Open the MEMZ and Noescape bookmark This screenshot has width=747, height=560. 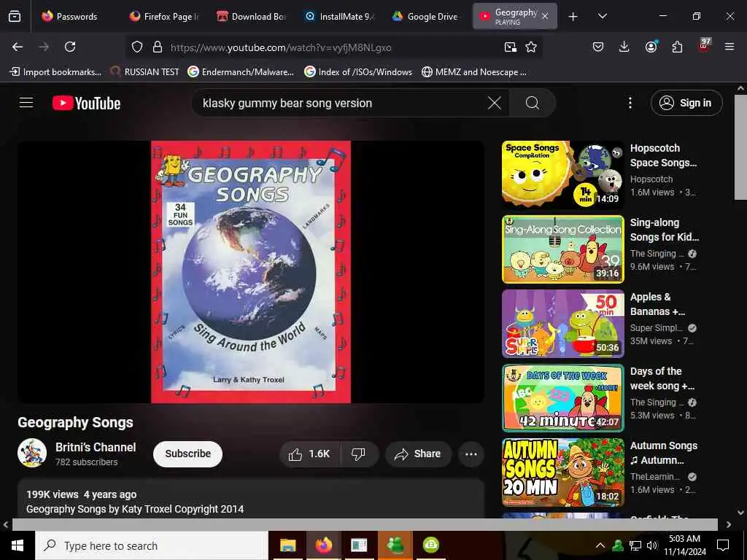click(474, 72)
